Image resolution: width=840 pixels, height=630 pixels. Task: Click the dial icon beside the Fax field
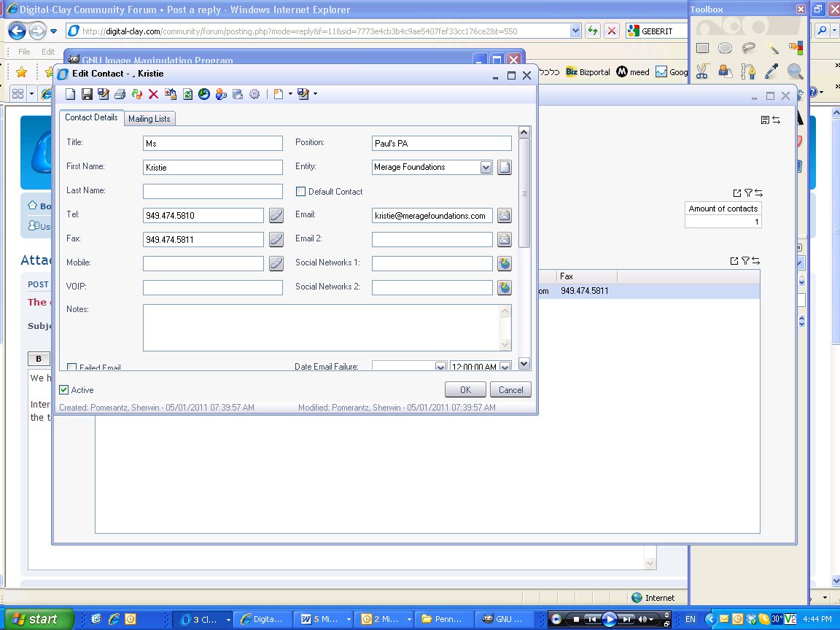276,239
